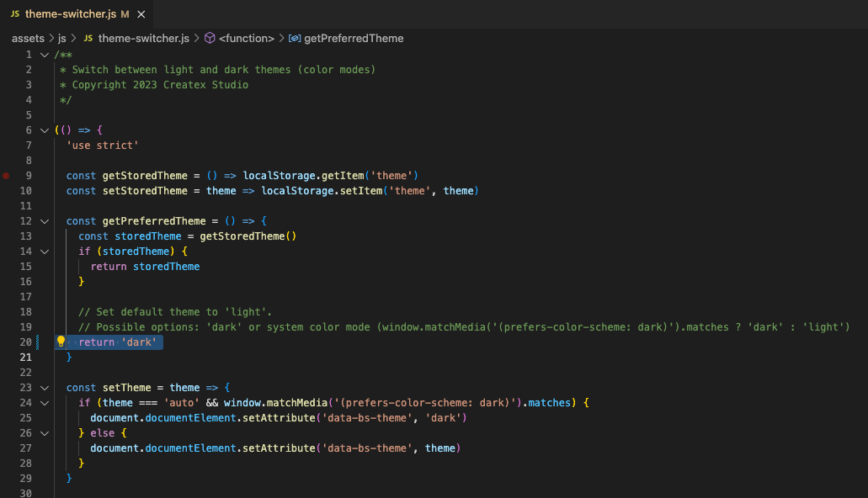The height and width of the screenshot is (498, 868).
Task: Click the lightbulb quick fix icon on line 20
Action: (60, 342)
